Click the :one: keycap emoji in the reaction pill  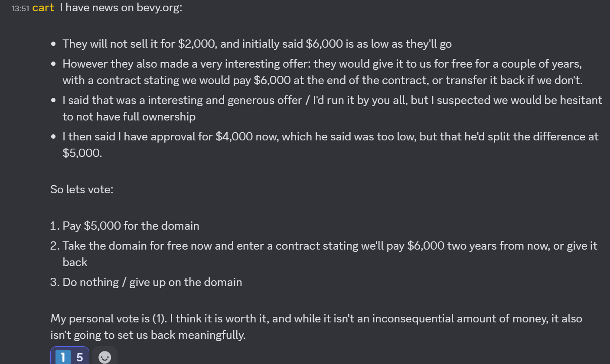62,356
